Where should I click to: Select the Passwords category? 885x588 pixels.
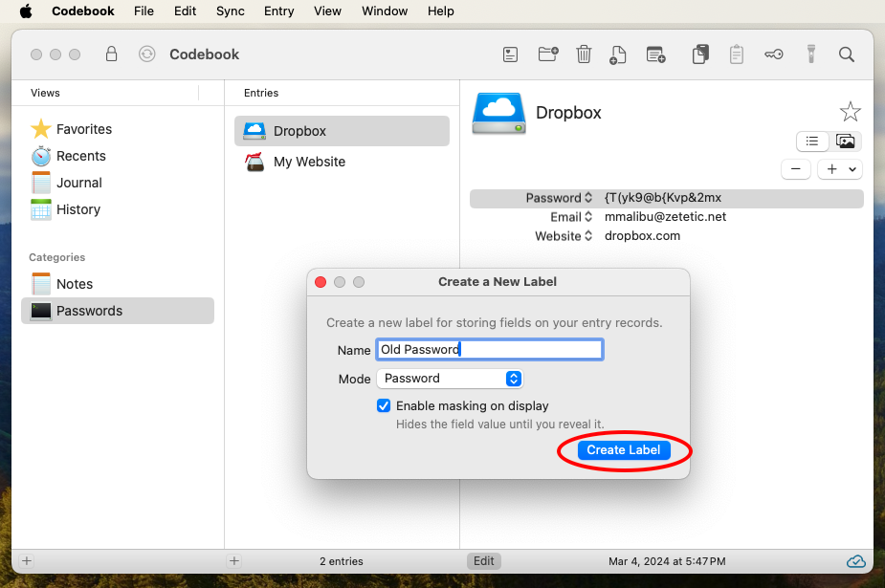[118, 311]
